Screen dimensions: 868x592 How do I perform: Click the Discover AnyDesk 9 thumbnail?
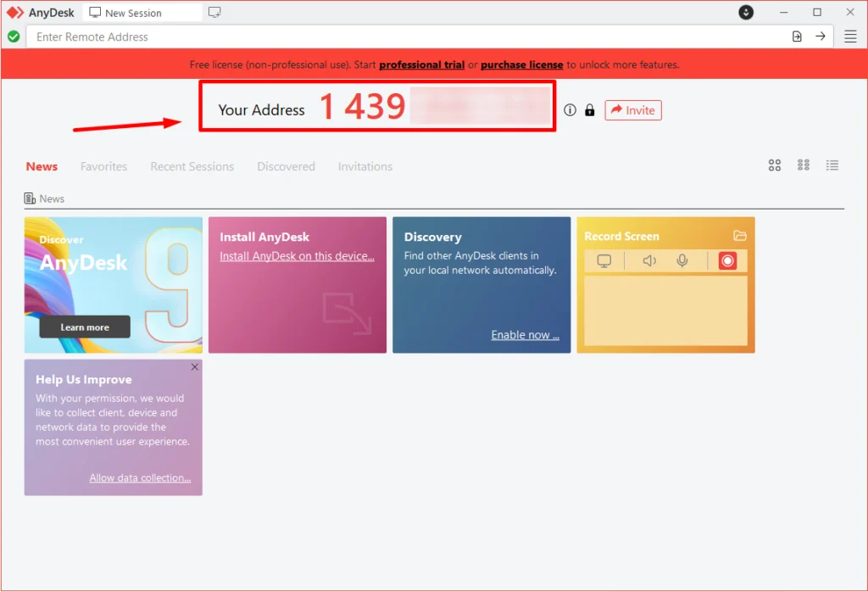113,285
